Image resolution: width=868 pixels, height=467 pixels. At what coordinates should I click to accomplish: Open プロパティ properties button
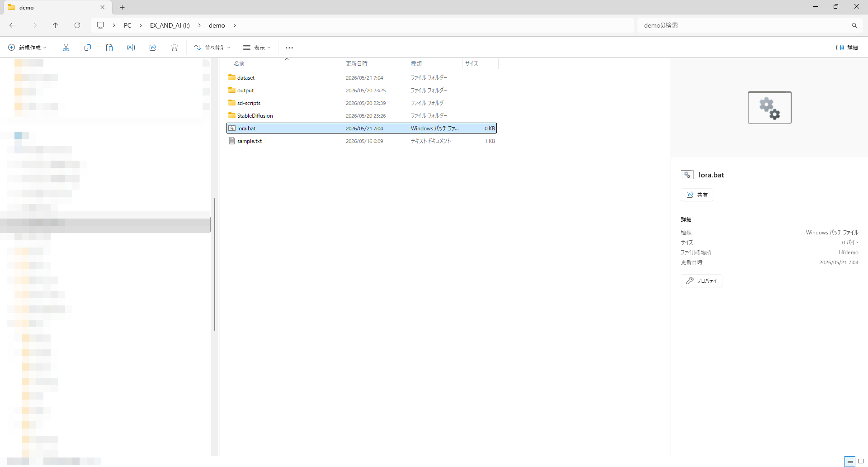[701, 281]
